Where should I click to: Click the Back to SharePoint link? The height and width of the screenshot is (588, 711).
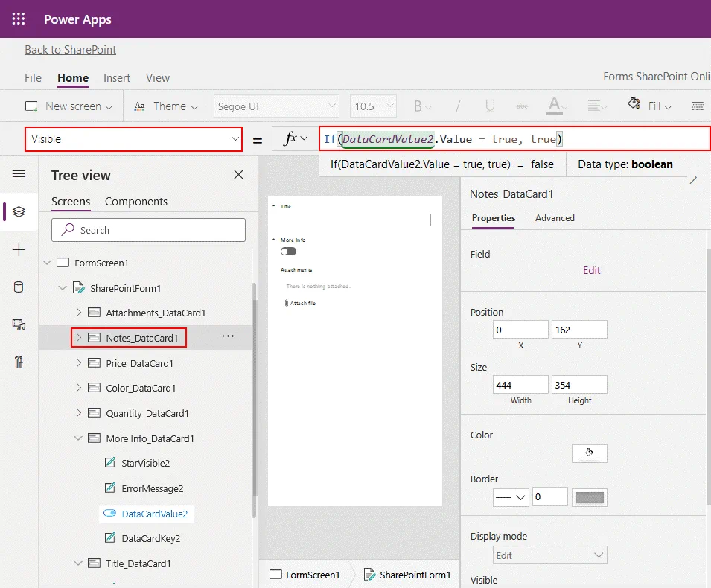click(70, 50)
